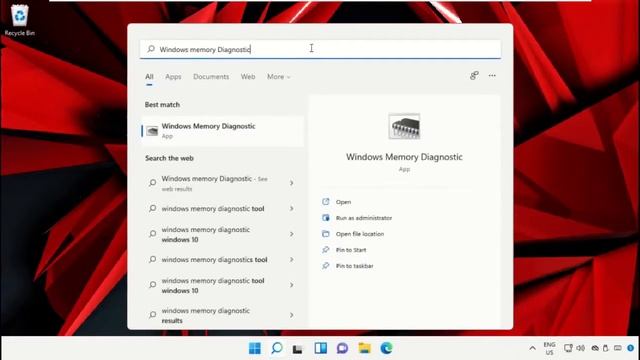Expand 'windows memory diagnostics tool' suggestion arrow
The width and height of the screenshot is (640, 360).
291,260
